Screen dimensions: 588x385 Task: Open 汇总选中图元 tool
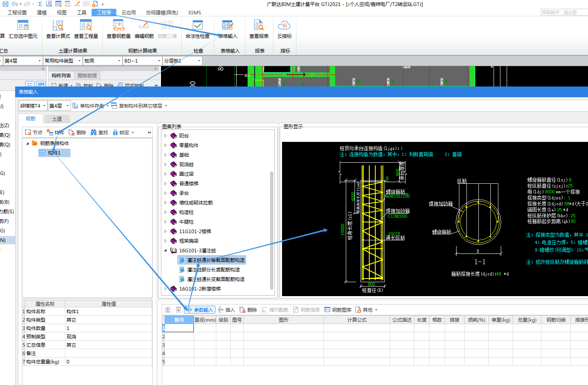(x=23, y=29)
